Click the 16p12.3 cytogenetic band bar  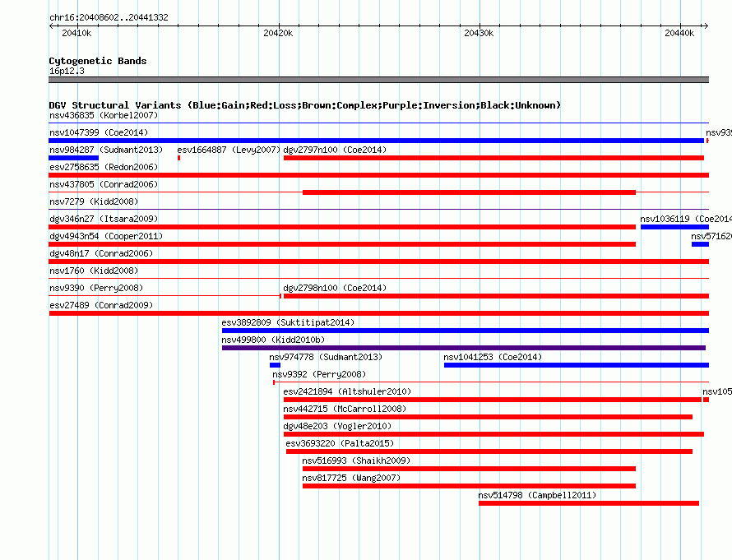coord(378,80)
